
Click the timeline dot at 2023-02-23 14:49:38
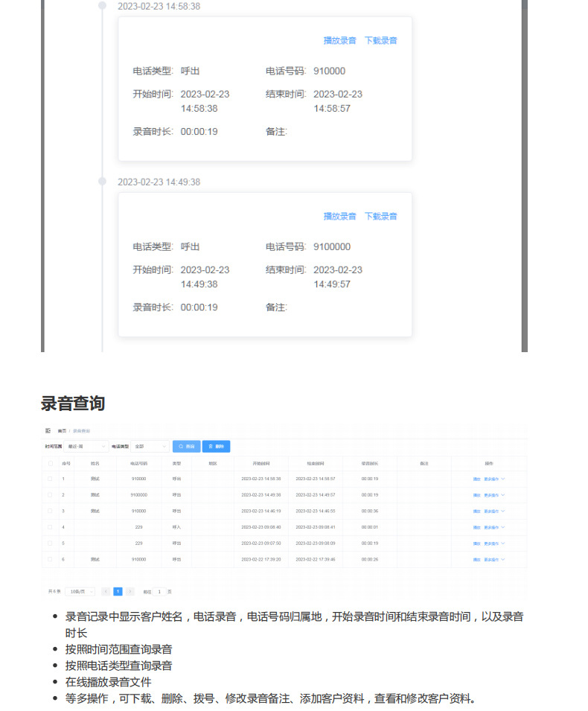pyautogui.click(x=103, y=182)
